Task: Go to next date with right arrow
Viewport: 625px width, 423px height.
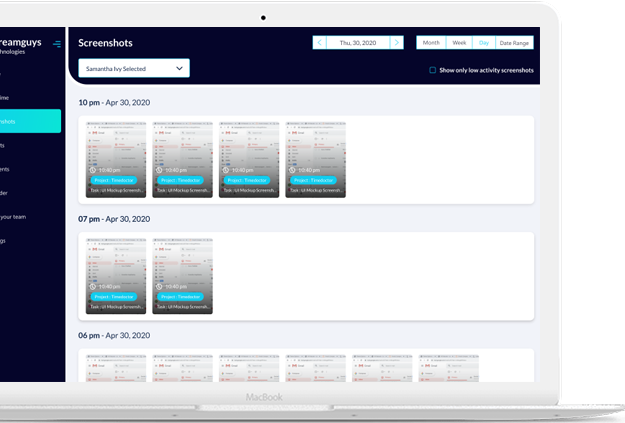Action: tap(397, 43)
